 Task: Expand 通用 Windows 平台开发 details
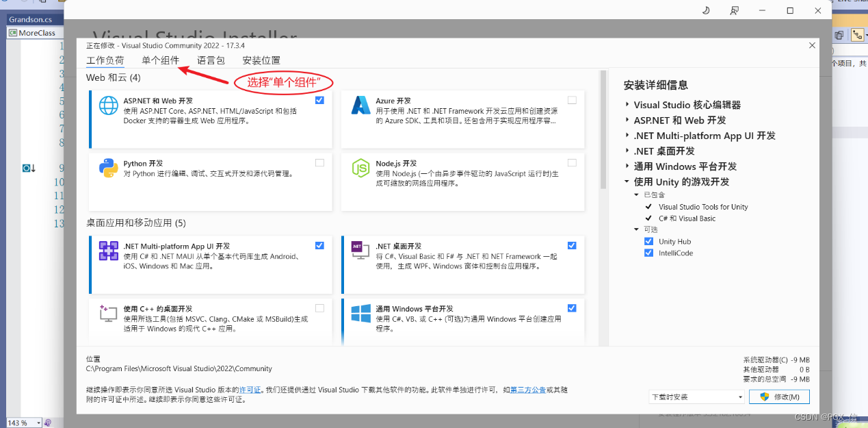[627, 166]
